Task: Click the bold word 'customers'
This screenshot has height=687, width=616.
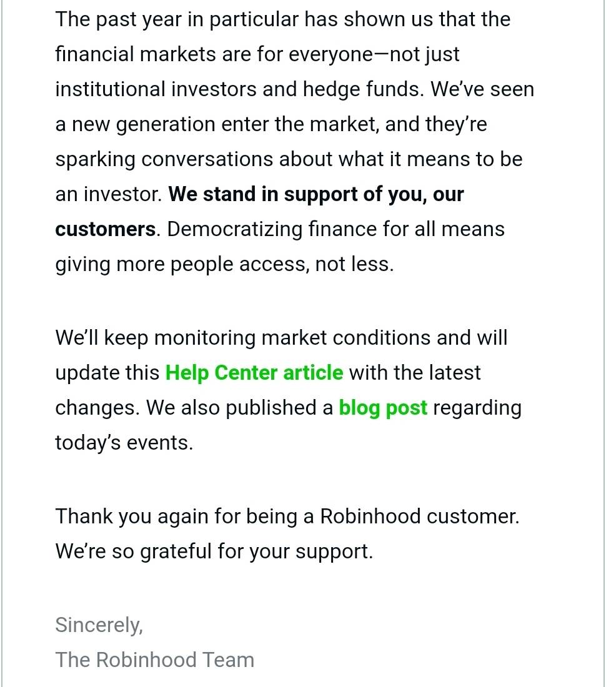Action: [105, 229]
